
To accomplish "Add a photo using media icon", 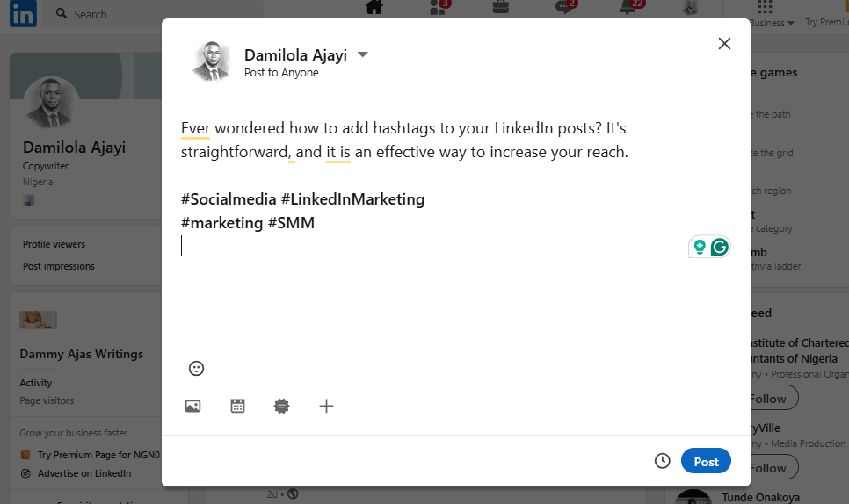I will [x=192, y=407].
